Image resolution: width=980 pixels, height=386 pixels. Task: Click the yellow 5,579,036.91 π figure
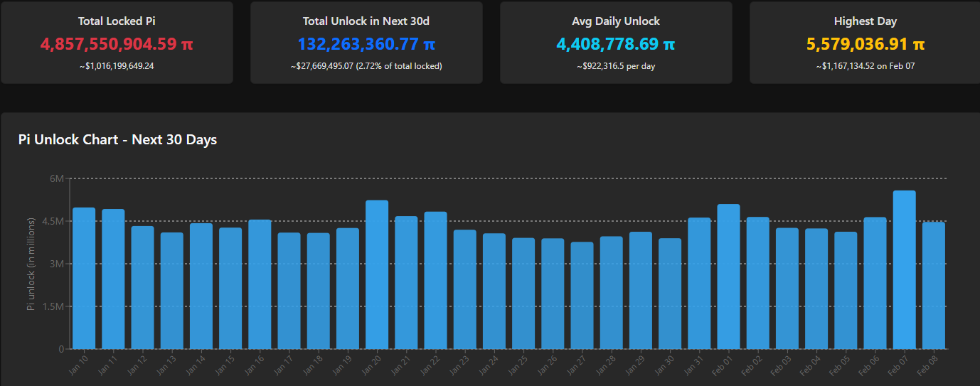865,44
